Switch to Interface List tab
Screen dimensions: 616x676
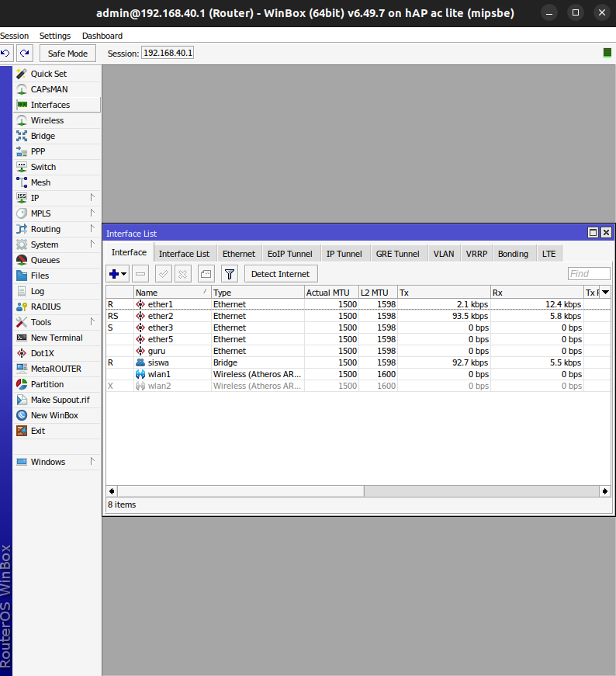point(184,254)
